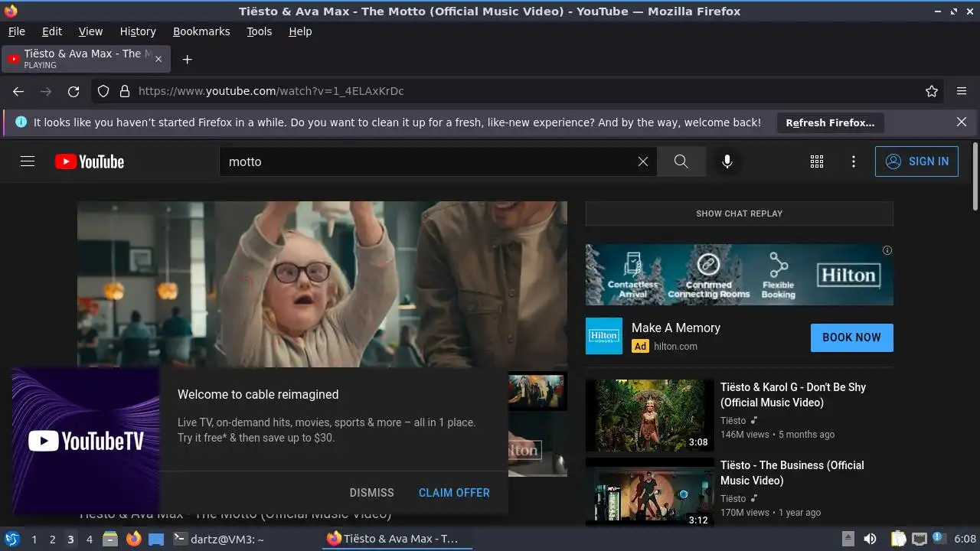Select the Tiësto & Ava Max tab
Screen dimensions: 980x551
click(x=87, y=59)
